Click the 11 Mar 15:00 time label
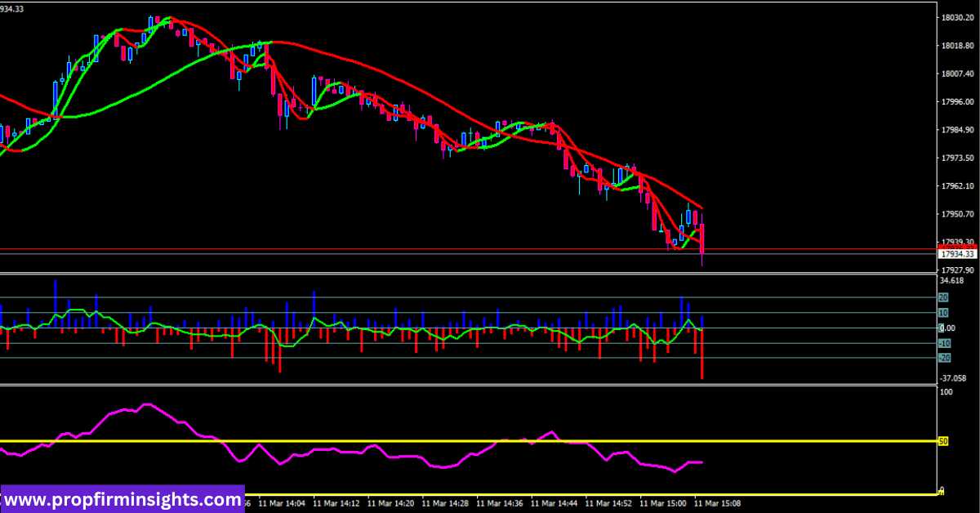This screenshot has height=513, width=980. point(664,503)
